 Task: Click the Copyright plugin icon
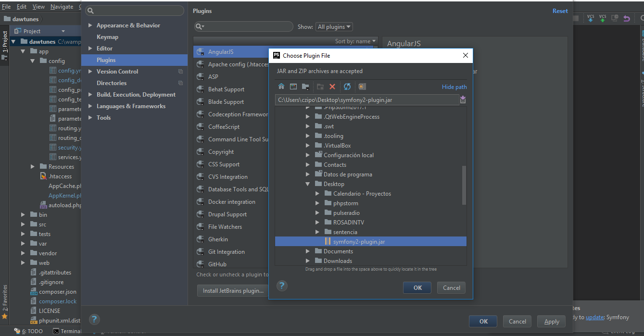tap(200, 151)
